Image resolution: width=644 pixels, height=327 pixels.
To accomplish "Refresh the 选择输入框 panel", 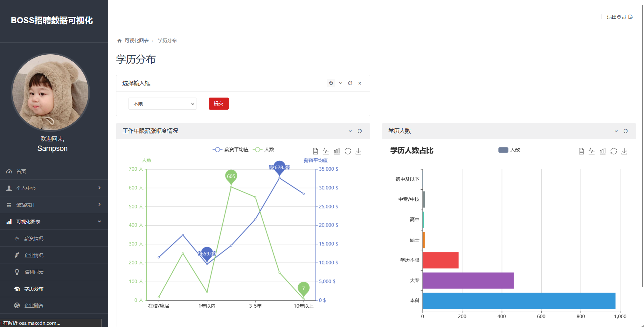I will [350, 83].
